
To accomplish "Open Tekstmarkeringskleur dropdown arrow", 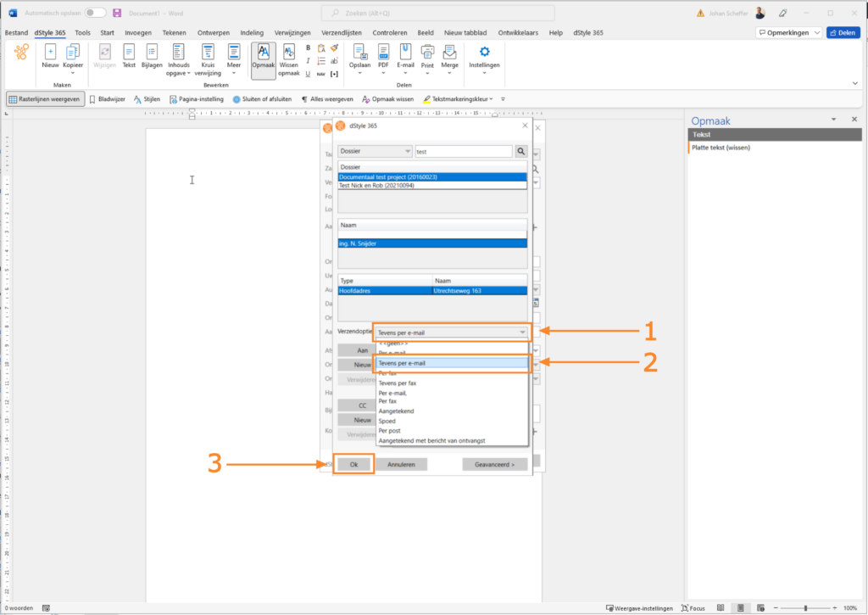I will 491,99.
